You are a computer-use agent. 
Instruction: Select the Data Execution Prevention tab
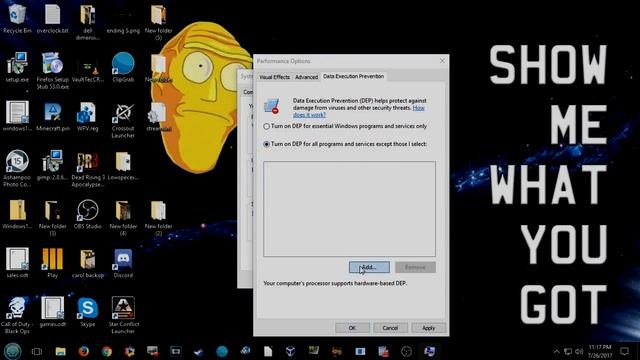click(353, 76)
